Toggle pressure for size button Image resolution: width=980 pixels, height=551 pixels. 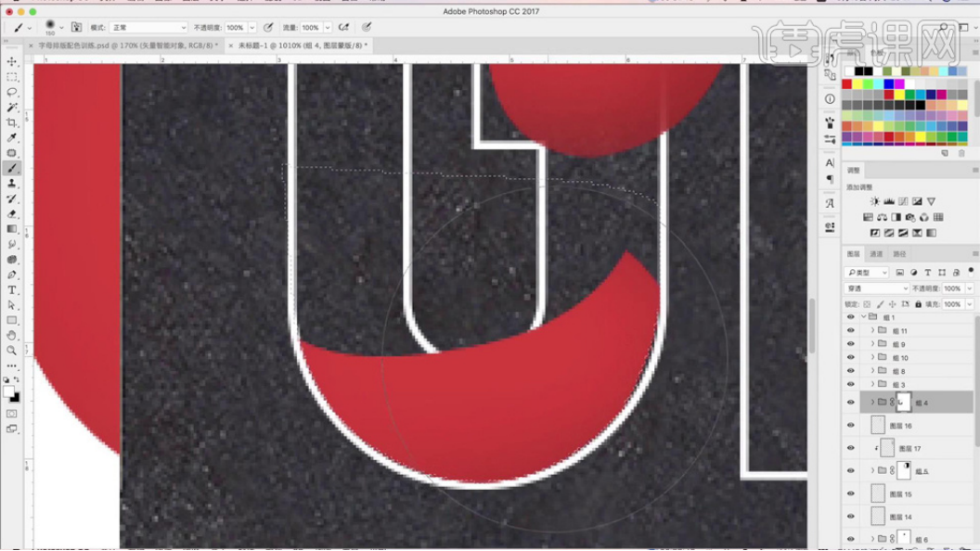367,28
